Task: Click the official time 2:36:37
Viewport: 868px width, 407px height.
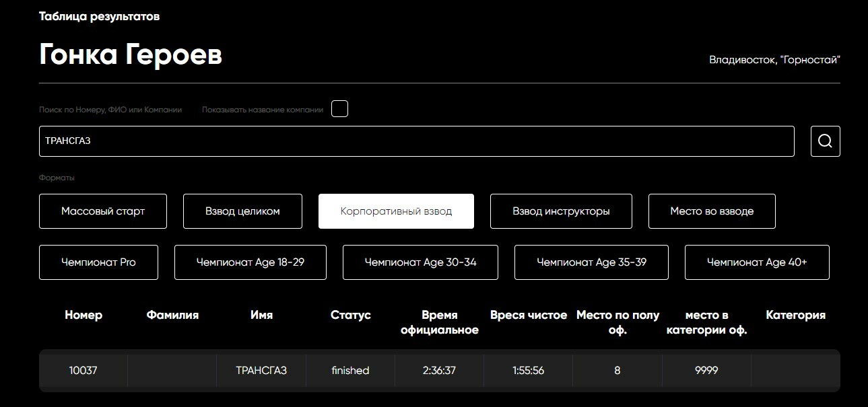Action: pyautogui.click(x=439, y=370)
